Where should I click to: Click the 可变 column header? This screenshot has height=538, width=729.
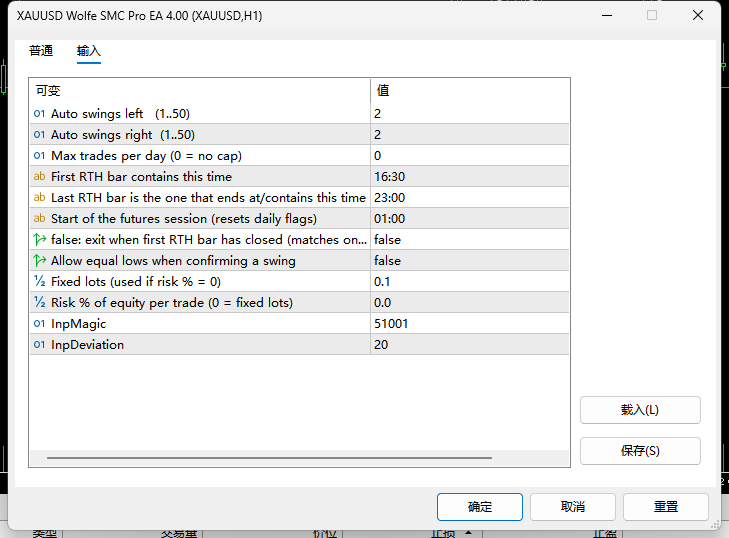(200, 90)
